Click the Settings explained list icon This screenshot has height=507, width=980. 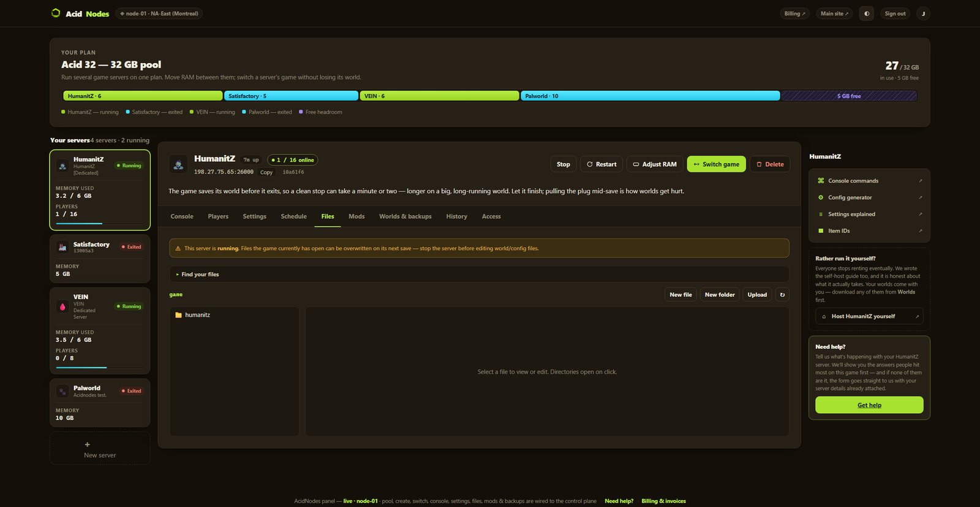click(x=821, y=214)
